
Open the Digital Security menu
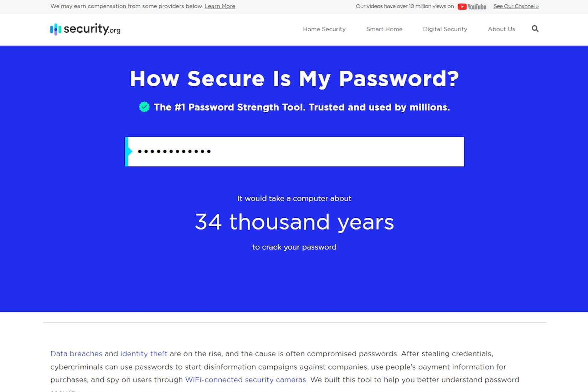point(445,29)
